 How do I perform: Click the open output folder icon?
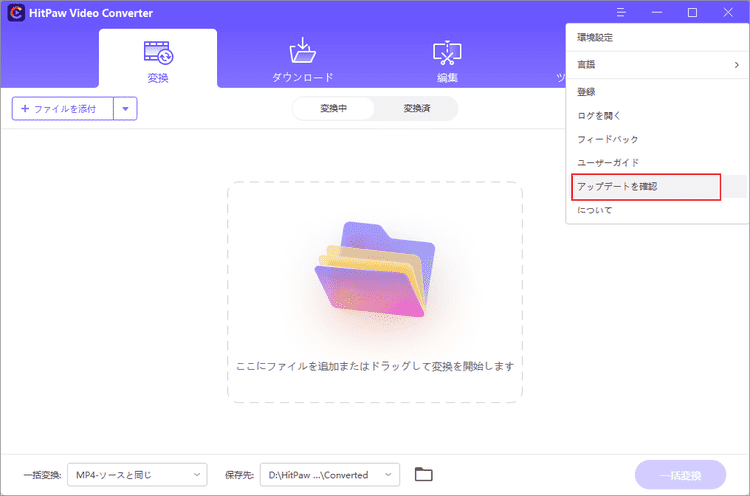click(x=423, y=474)
